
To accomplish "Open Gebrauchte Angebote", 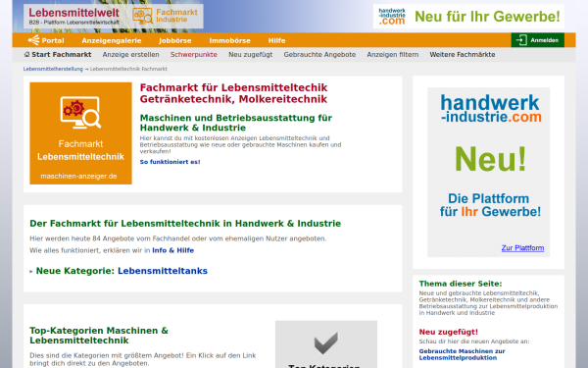I will (319, 54).
